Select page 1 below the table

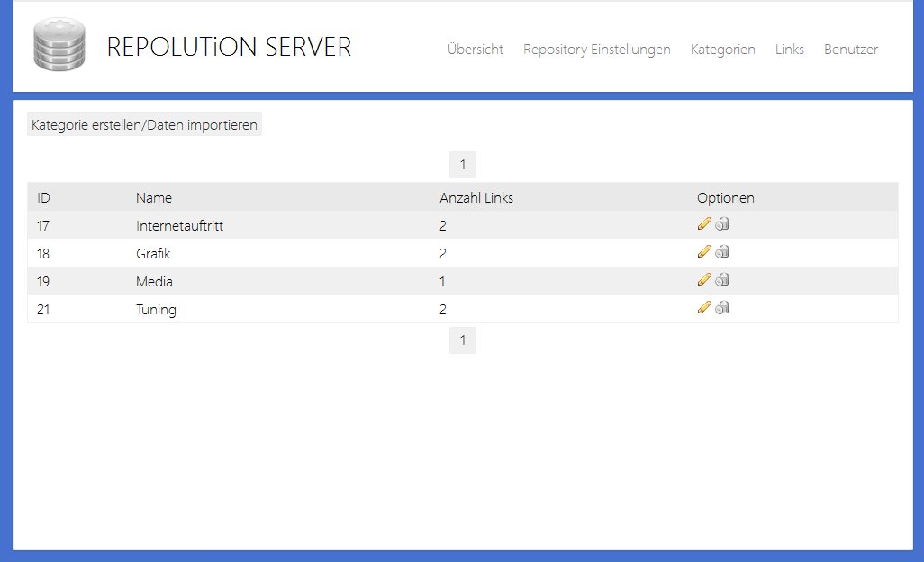coord(462,340)
